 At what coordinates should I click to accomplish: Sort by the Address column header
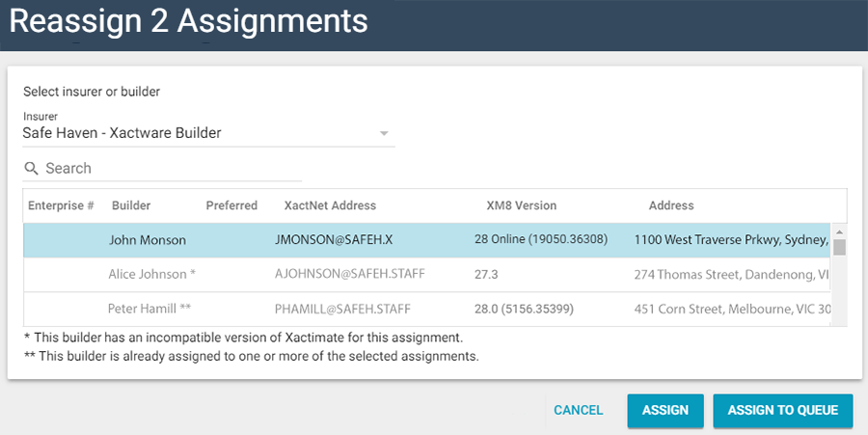(671, 205)
